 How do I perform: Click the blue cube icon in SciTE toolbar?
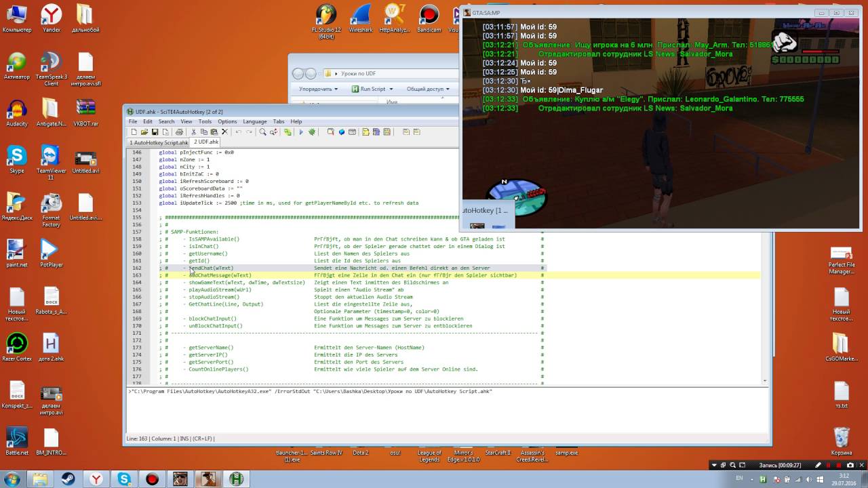[x=341, y=131]
